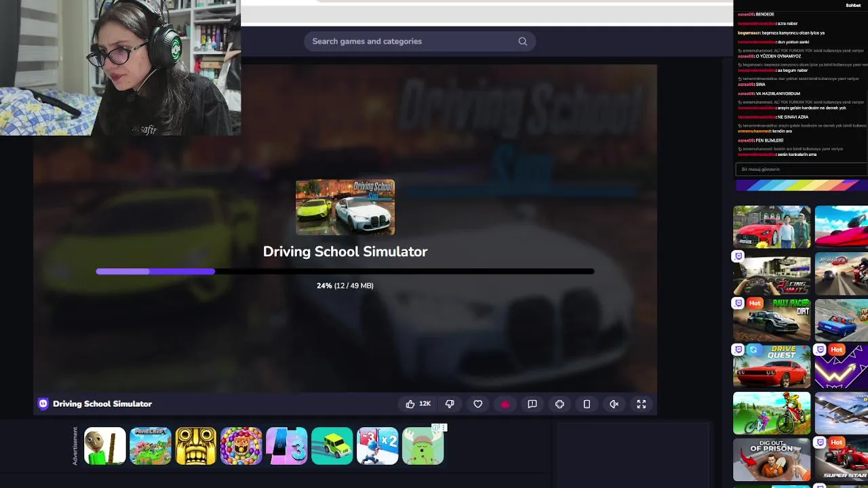The image size is (868, 488).
Task: Open the blue car derby thumbnail
Action: [x=842, y=321]
